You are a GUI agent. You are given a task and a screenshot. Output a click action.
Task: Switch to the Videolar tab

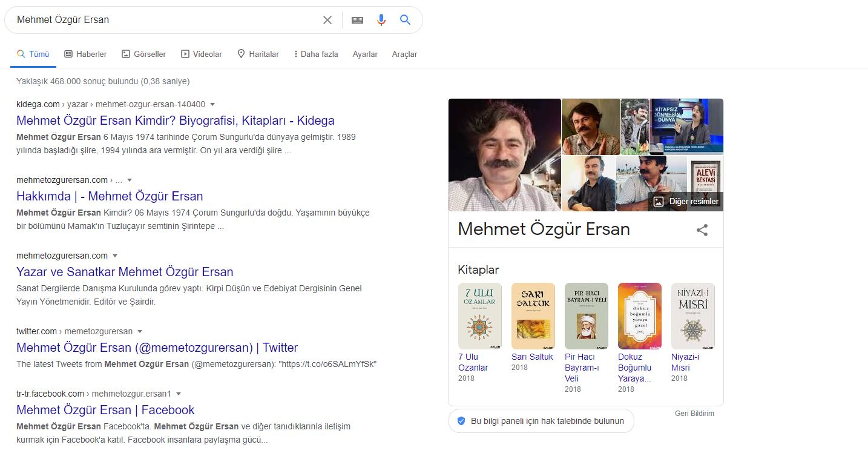point(202,54)
